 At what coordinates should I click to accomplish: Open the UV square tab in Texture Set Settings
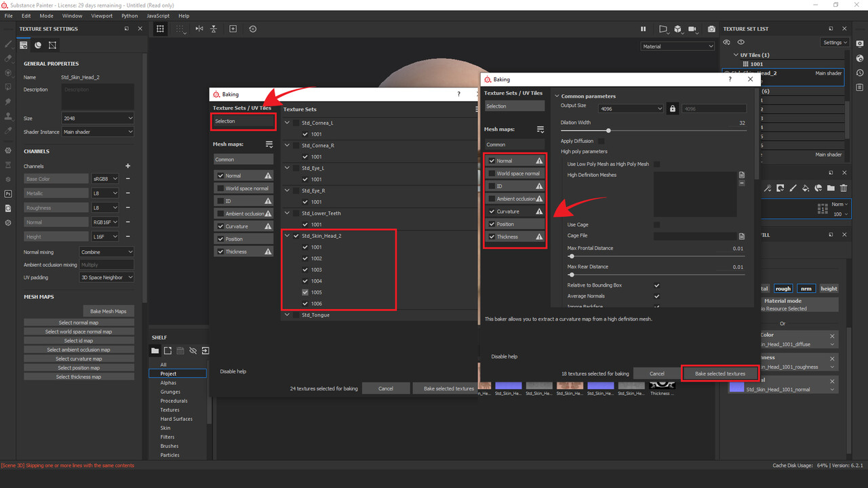[x=52, y=45]
